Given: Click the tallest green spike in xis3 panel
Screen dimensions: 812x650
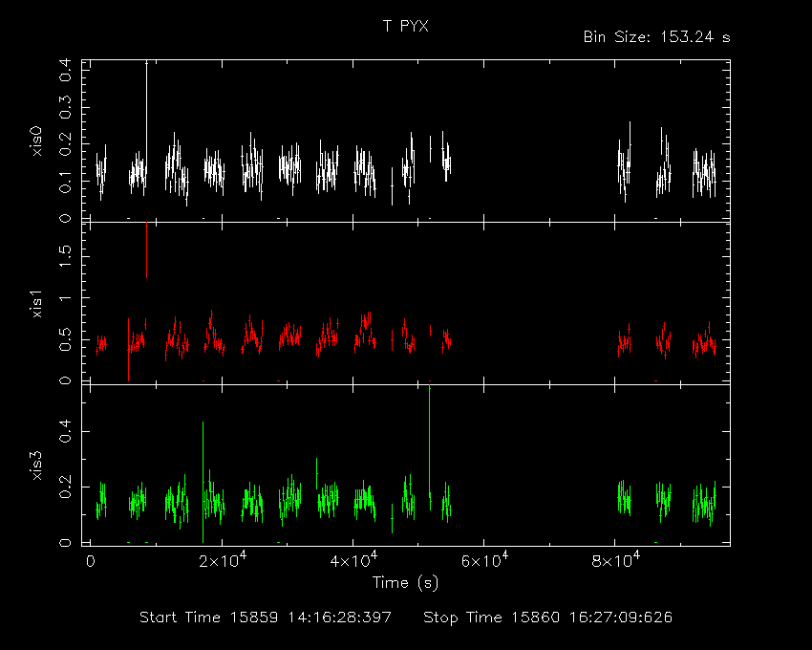Looking at the screenshot, I should tap(429, 441).
